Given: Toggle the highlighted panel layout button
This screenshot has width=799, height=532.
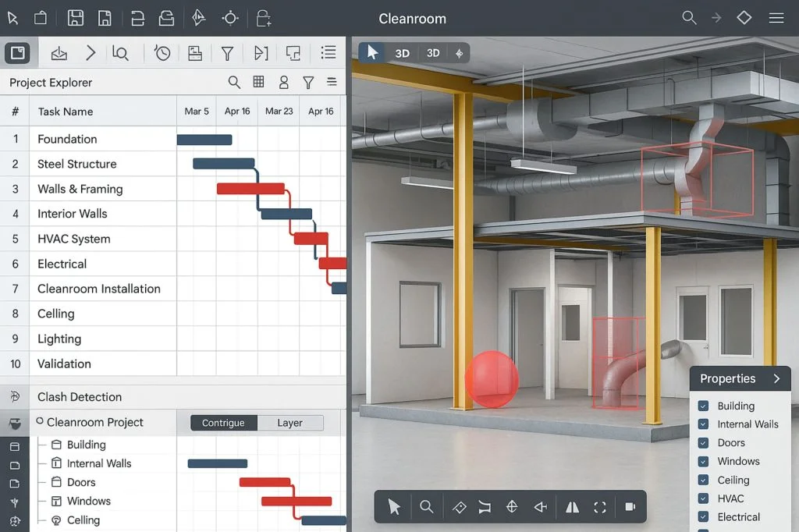Looking at the screenshot, I should [18, 53].
